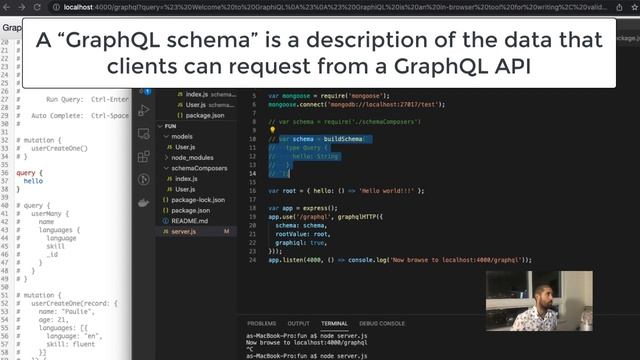Click 'query {' on GraphiQL line 36
Viewport: 640px width, 360px height.
click(29, 173)
